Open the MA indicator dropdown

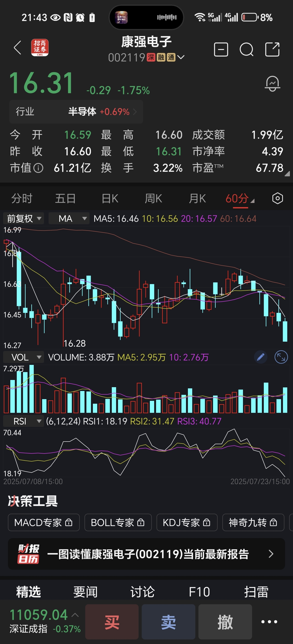click(69, 218)
